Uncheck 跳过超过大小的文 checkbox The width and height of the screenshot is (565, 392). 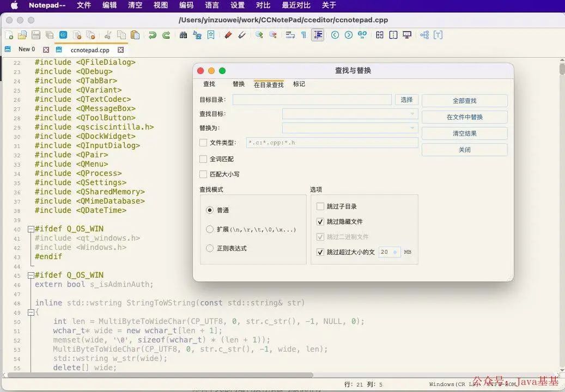[320, 252]
